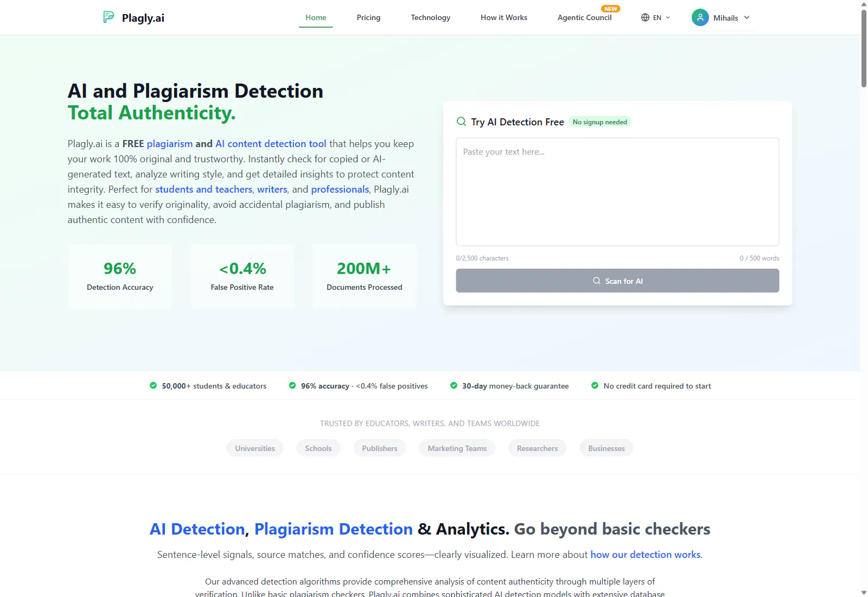Viewport: 868px width, 597px height.
Task: Focus the Paste your text here field
Action: pos(617,192)
